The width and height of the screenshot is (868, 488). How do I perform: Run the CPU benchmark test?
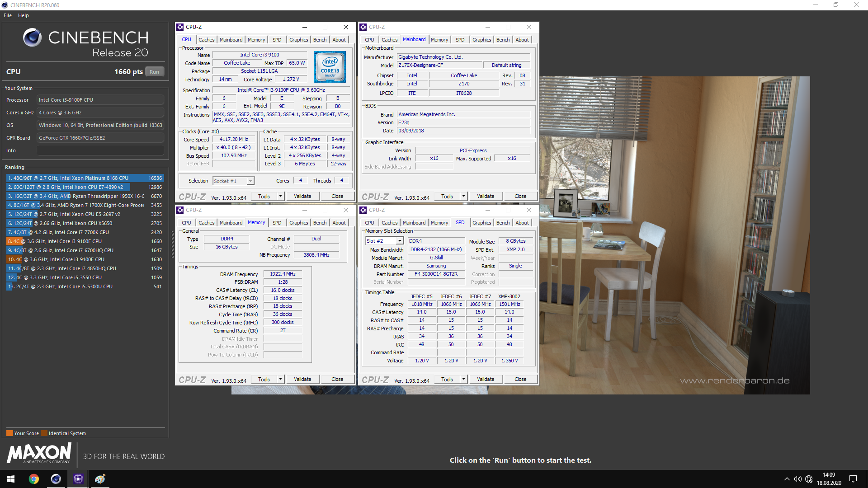pyautogui.click(x=155, y=72)
